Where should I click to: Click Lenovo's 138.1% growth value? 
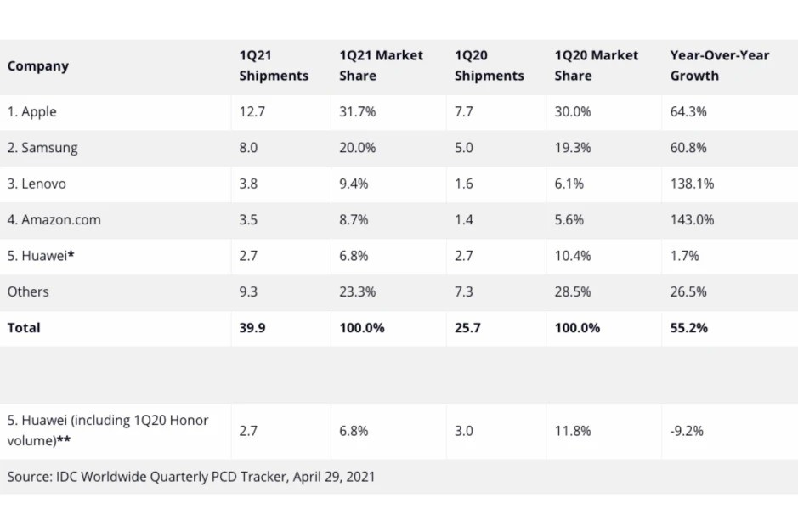pyautogui.click(x=692, y=184)
